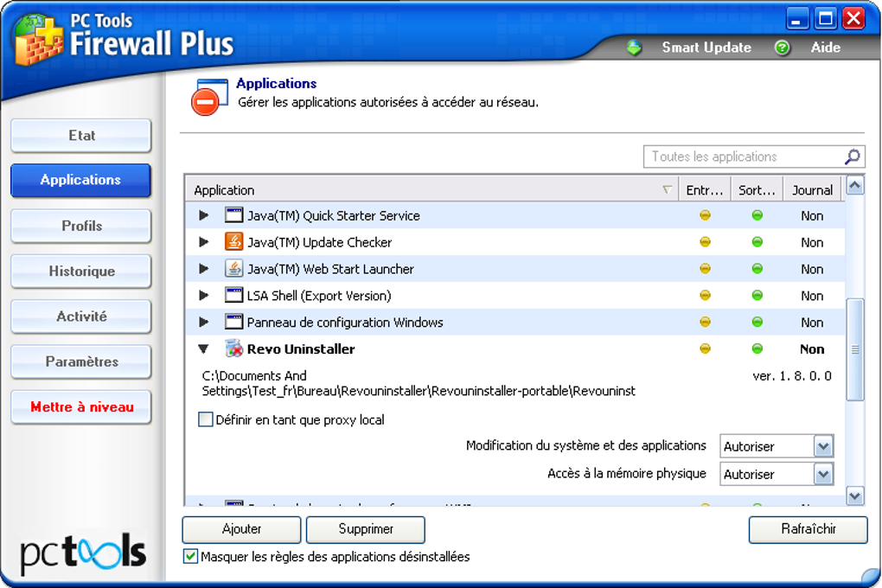
Task: Enable Définir en tant que proxy local
Action: (206, 419)
